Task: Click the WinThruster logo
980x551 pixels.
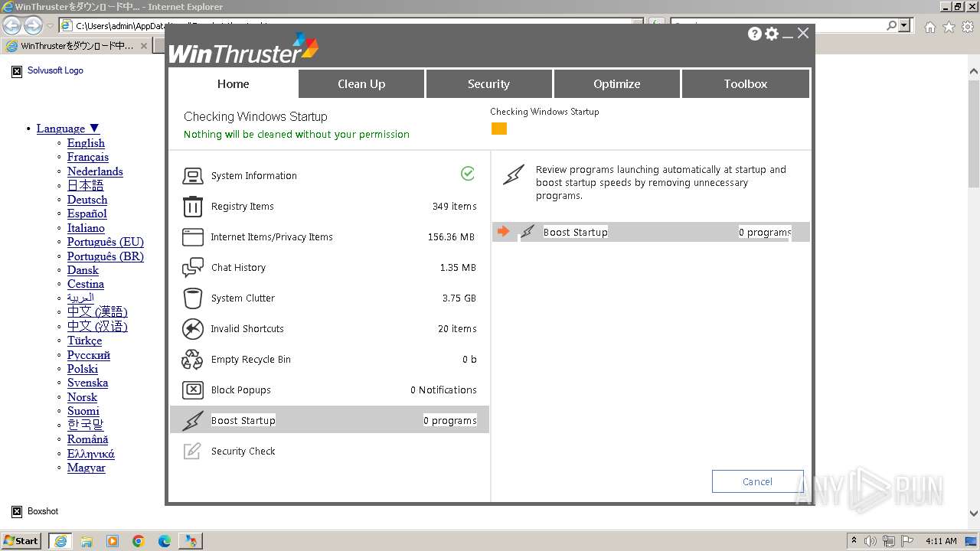Action: (x=243, y=49)
